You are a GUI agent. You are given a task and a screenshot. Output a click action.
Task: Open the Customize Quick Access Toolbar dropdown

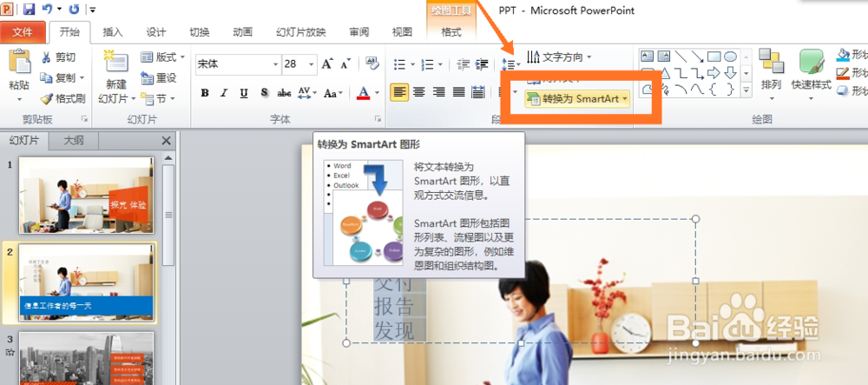click(x=93, y=10)
